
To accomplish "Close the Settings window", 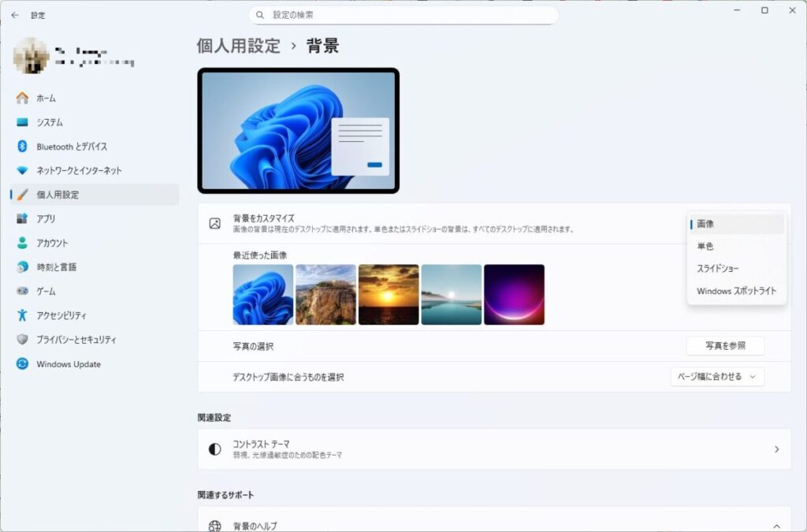I will (793, 10).
